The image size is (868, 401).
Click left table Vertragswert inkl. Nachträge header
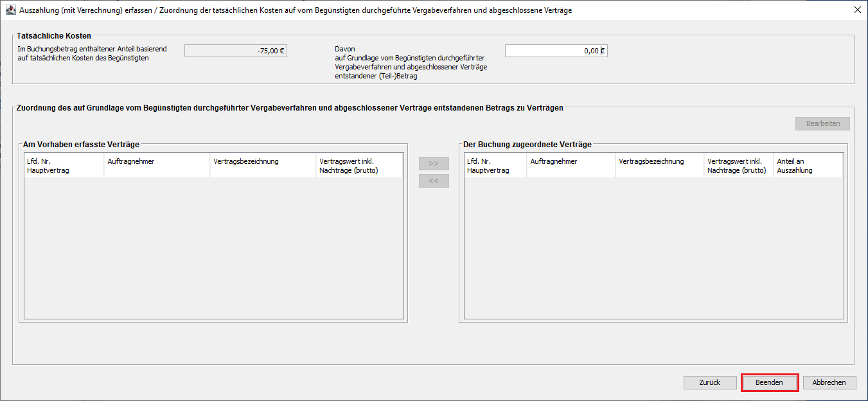click(x=359, y=166)
